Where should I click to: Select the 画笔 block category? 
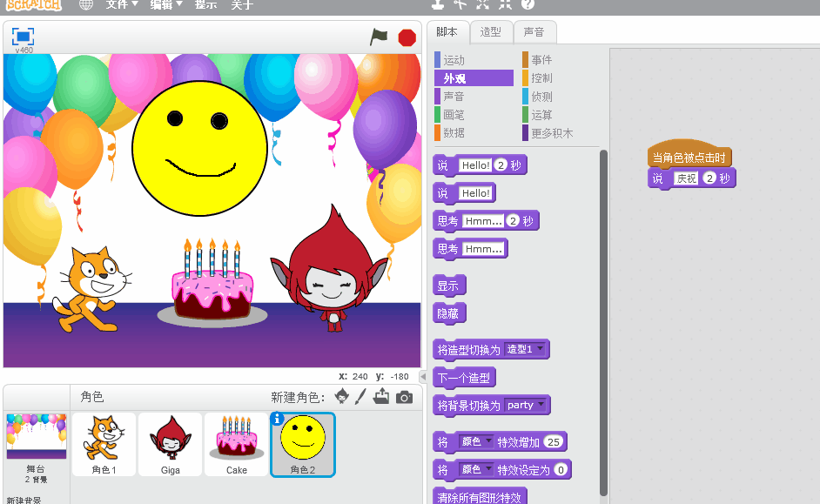coord(474,115)
